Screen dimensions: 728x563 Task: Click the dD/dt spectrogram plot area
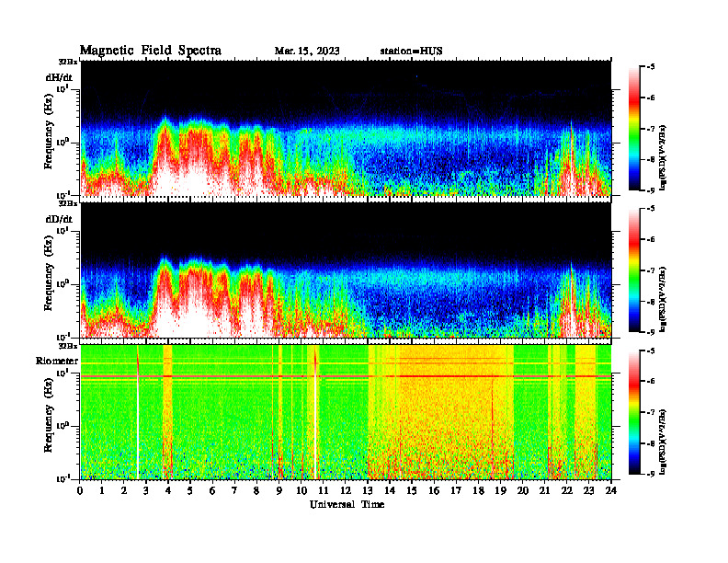[x=346, y=270]
